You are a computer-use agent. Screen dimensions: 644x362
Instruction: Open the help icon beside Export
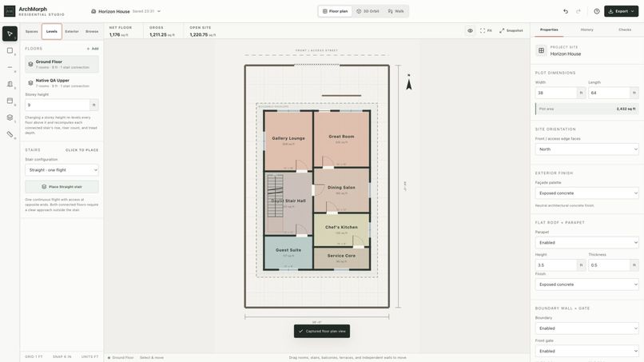(x=596, y=11)
